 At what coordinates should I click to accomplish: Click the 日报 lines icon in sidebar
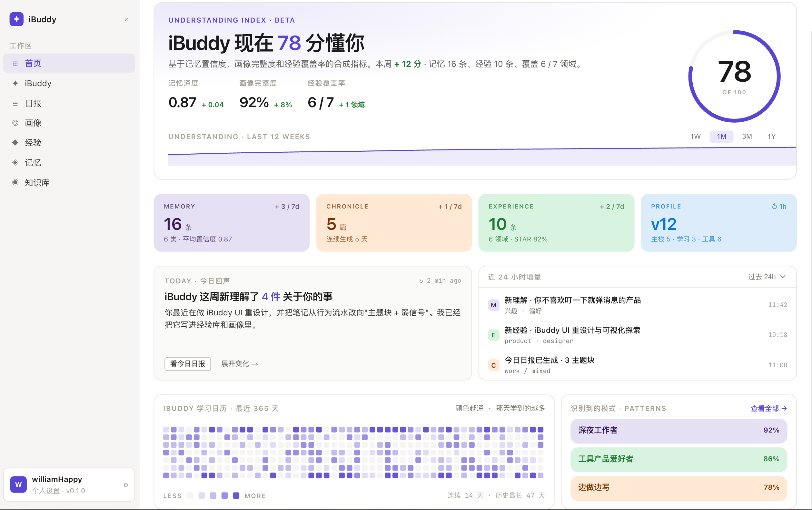15,103
